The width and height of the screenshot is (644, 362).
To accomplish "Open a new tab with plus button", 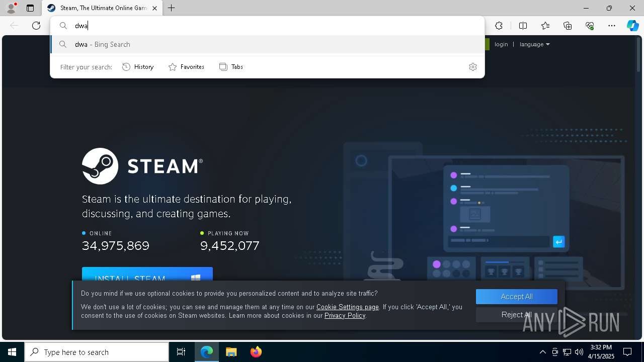I will pyautogui.click(x=172, y=8).
